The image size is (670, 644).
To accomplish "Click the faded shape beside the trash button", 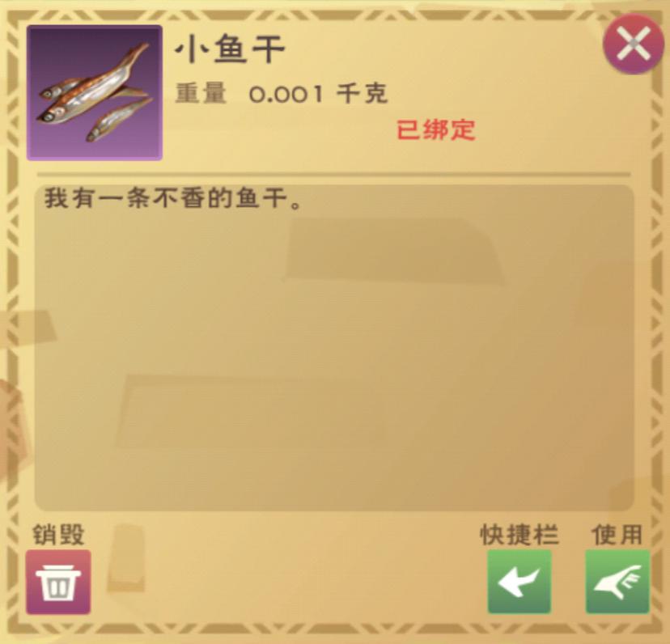I will (x=125, y=559).
